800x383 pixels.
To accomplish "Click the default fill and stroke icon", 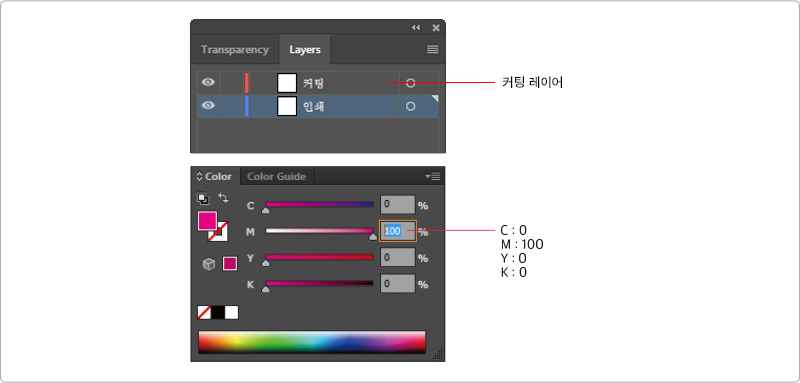I will (x=203, y=198).
